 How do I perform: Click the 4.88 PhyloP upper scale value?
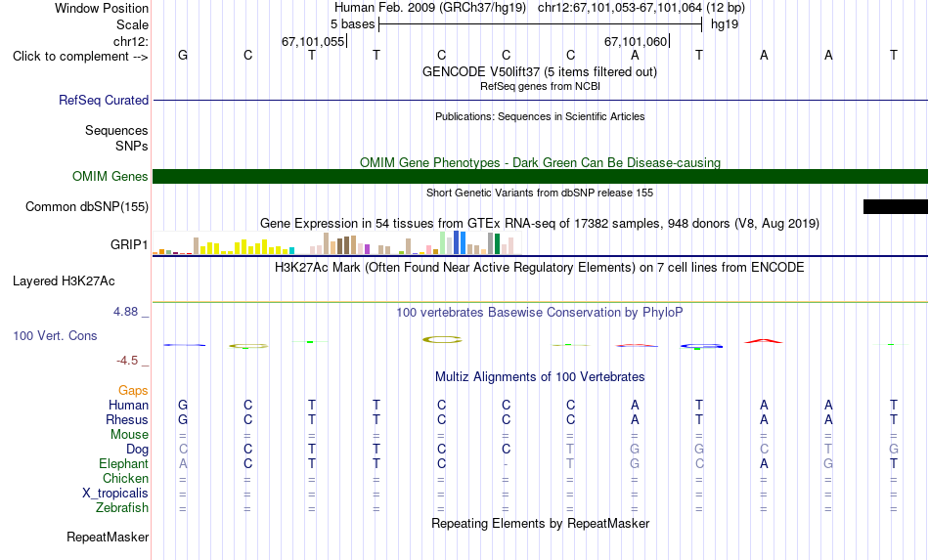(x=125, y=312)
